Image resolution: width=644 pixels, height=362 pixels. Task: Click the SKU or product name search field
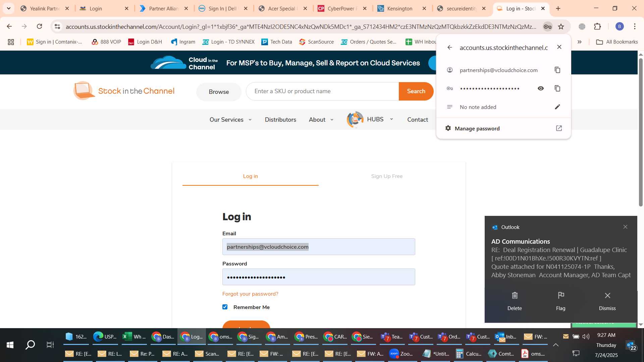tap(322, 91)
